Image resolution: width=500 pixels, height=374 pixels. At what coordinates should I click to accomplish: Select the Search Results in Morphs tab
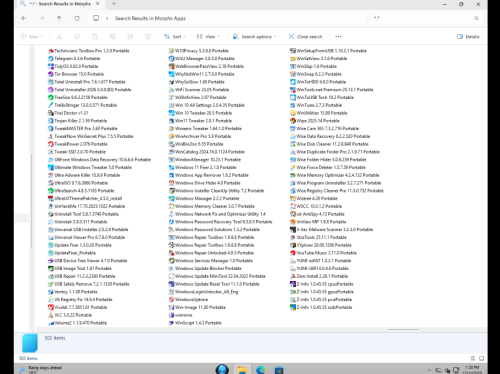click(60, 4)
